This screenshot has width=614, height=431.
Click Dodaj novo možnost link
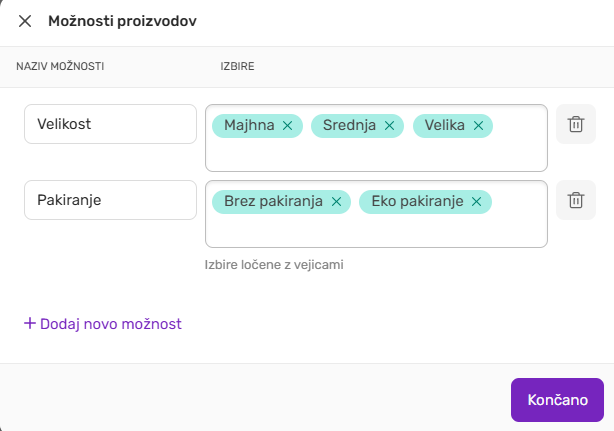pos(103,324)
